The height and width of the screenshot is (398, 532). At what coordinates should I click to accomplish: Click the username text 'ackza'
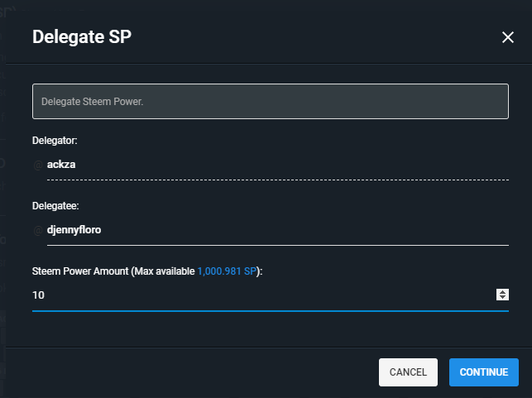[61, 165]
